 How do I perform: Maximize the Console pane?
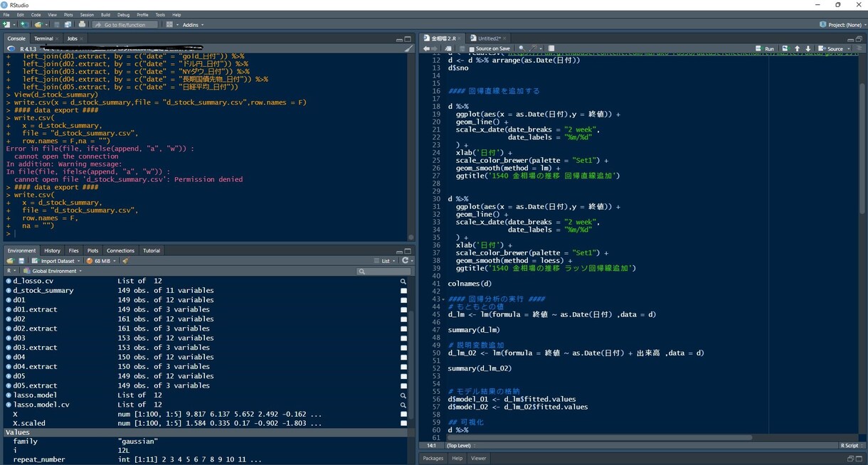(408, 38)
